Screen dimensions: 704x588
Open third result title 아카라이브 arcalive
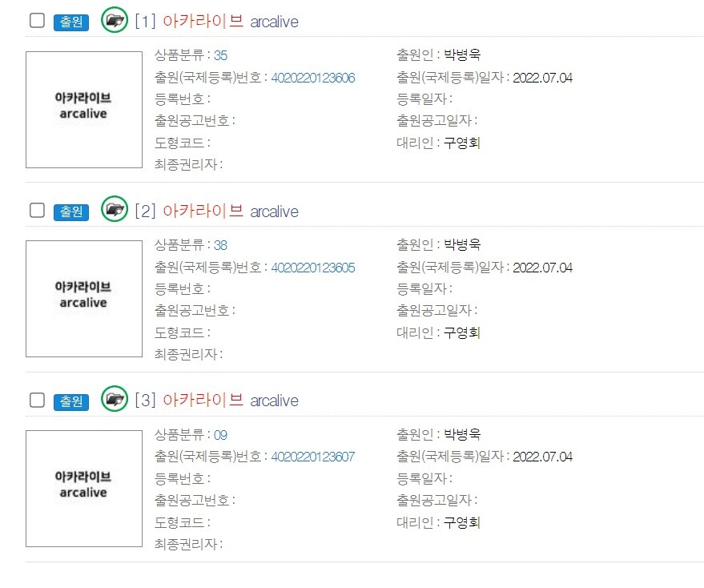[x=230, y=401]
